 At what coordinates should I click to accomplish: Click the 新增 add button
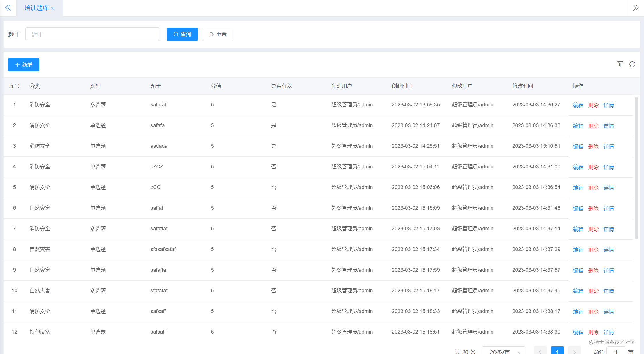coord(24,65)
